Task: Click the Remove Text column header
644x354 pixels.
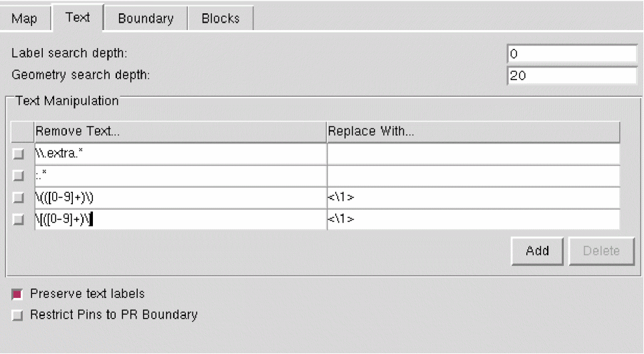Action: click(180, 132)
